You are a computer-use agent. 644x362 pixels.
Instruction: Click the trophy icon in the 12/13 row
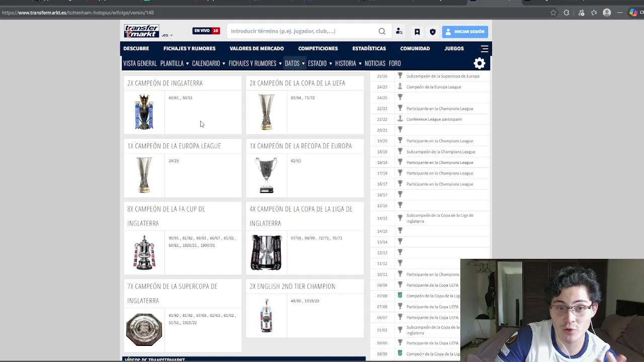(400, 252)
